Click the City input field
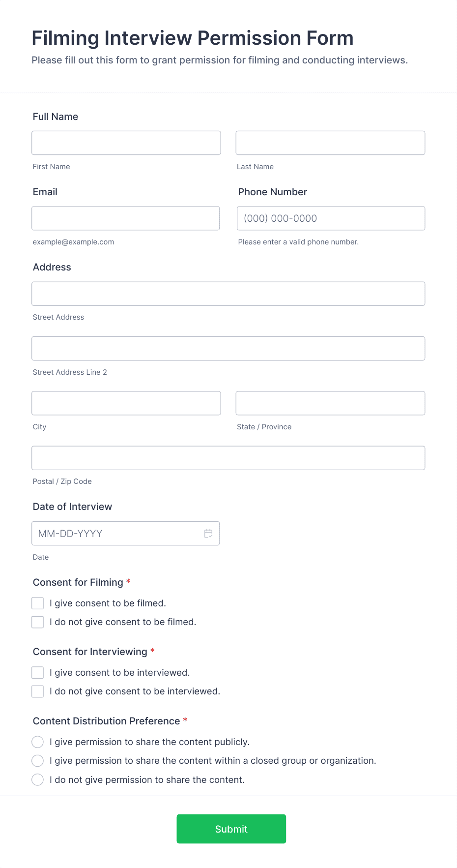This screenshot has width=457, height=868. (x=126, y=403)
